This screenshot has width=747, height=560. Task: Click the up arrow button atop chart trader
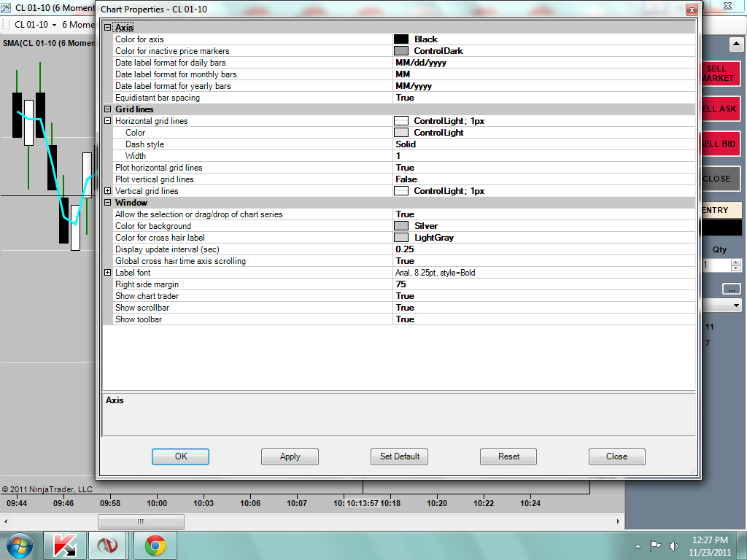point(736,44)
